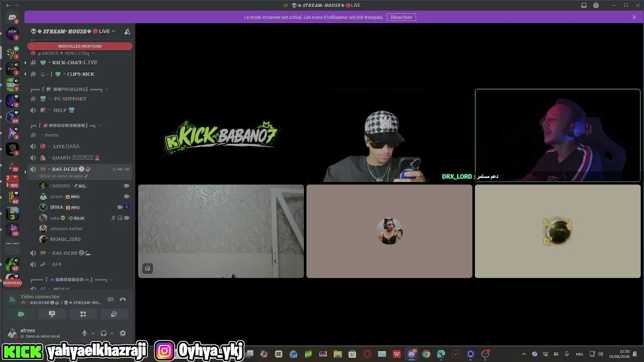This screenshot has width=644, height=362.
Task: Open KICK-CHAT-LIVE text channel
Action: coord(79,62)
